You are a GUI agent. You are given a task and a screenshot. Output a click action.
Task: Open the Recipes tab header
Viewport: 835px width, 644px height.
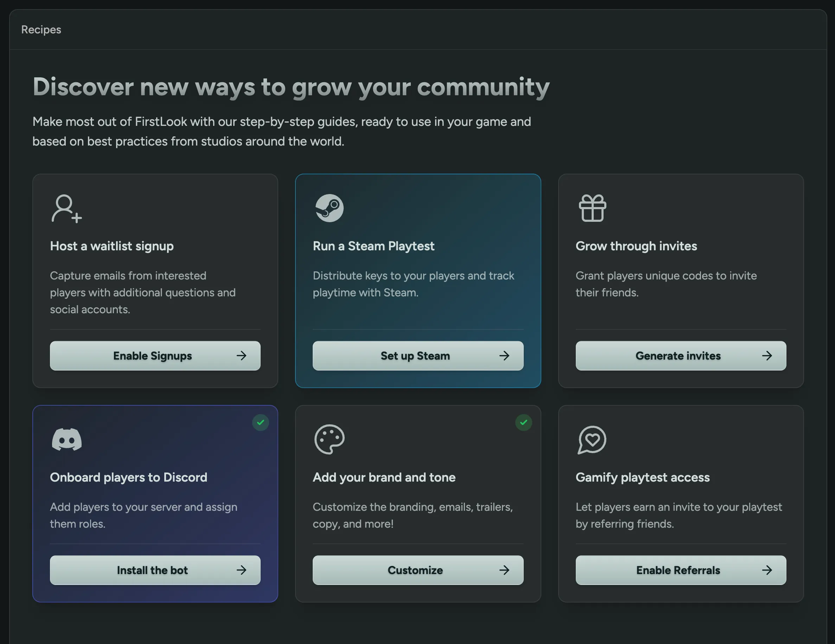pyautogui.click(x=41, y=30)
